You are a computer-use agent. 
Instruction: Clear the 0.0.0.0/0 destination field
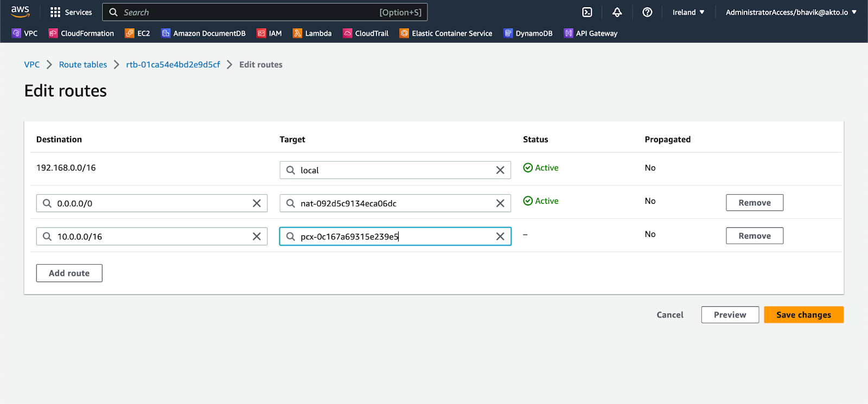257,203
